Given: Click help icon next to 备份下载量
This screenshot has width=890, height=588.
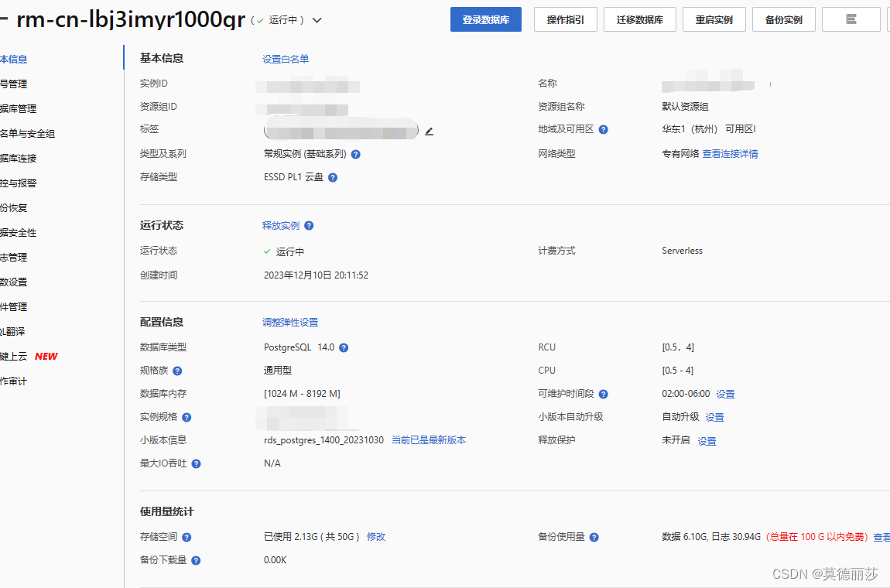Looking at the screenshot, I should click(x=197, y=559).
